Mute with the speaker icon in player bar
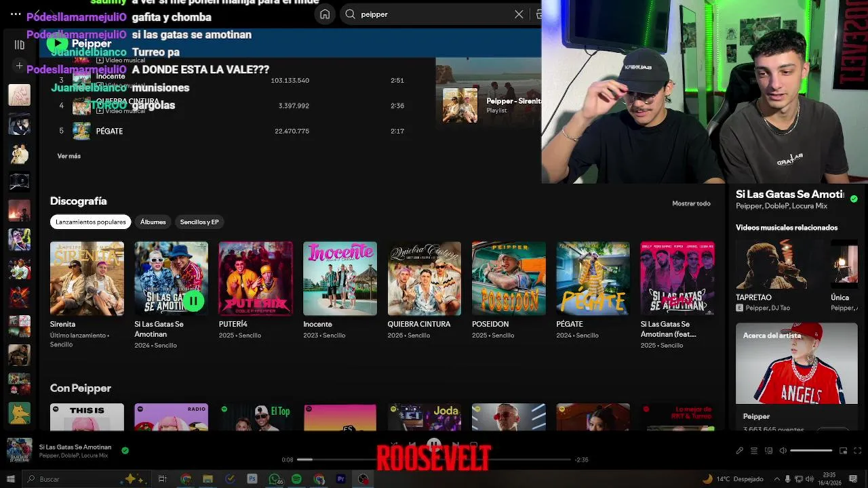This screenshot has height=488, width=868. tap(783, 451)
